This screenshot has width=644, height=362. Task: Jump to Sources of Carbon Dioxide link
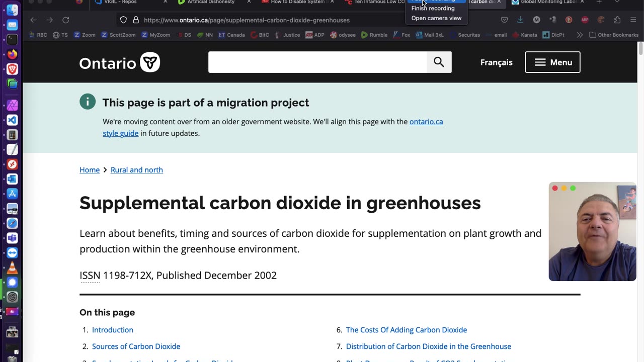pos(136,346)
